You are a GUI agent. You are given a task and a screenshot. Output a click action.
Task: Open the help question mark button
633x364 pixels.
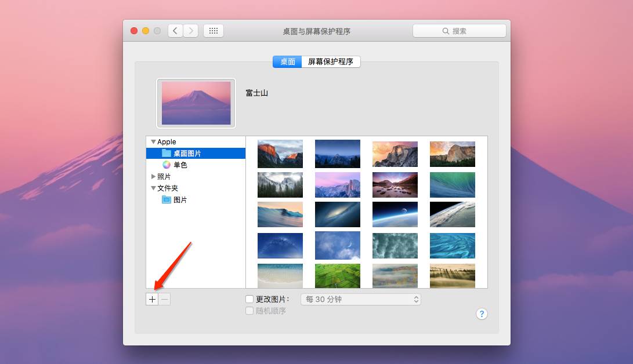pyautogui.click(x=481, y=314)
